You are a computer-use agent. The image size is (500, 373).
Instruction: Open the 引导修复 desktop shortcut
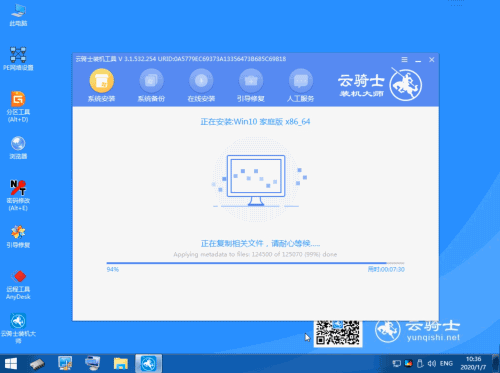pyautogui.click(x=18, y=237)
